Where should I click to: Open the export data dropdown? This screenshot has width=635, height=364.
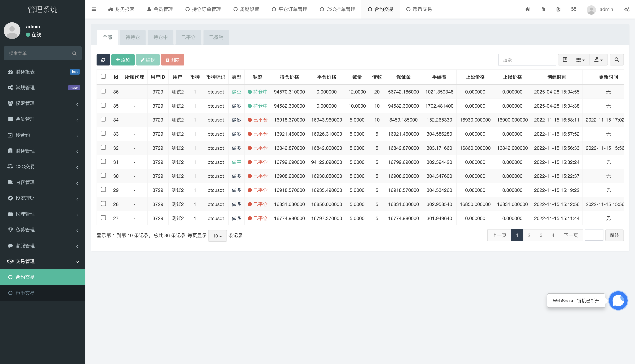[x=598, y=60]
